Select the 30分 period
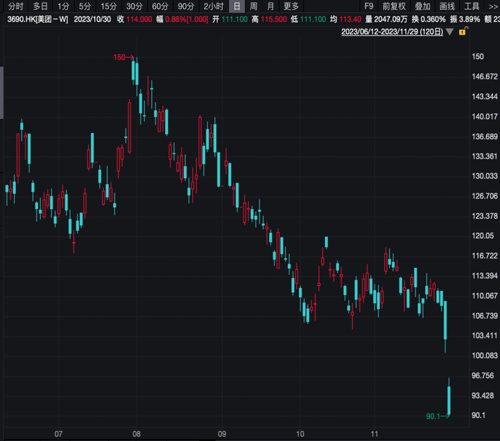Screen dimensions: 500x441 [x=134, y=6]
